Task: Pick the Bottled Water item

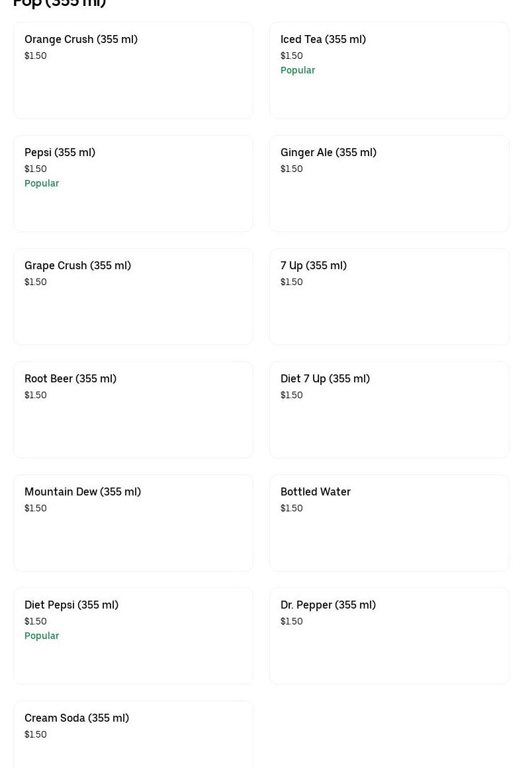Action: click(389, 523)
